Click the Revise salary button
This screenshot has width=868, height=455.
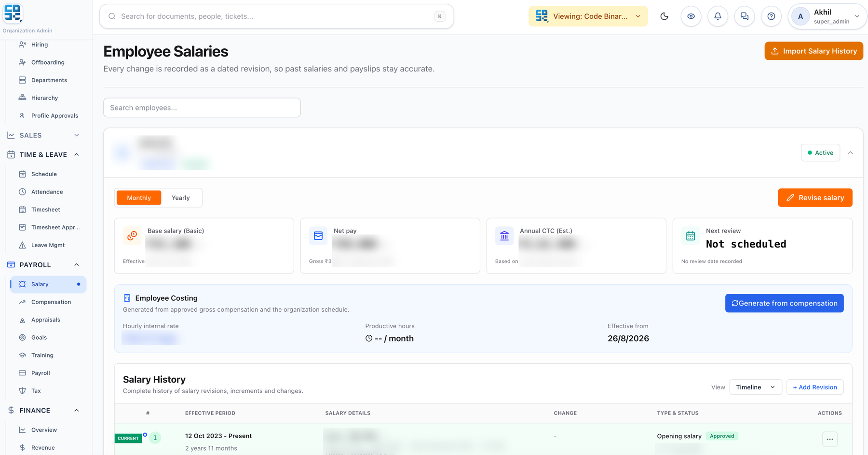point(815,198)
